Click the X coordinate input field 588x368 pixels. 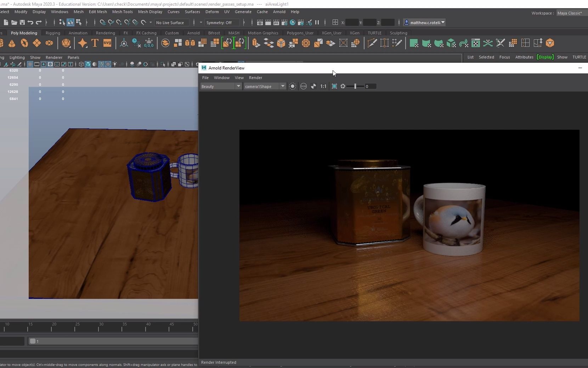pyautogui.click(x=351, y=23)
